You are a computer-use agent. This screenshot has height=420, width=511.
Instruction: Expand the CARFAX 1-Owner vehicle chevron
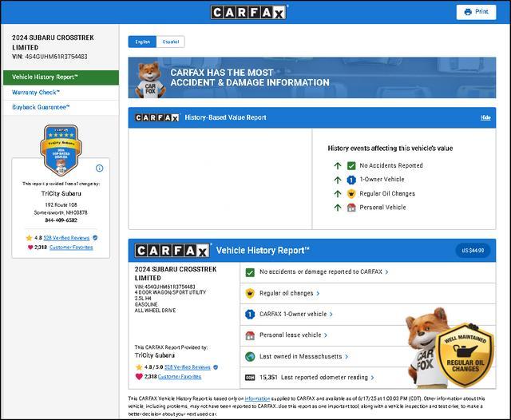click(x=331, y=315)
